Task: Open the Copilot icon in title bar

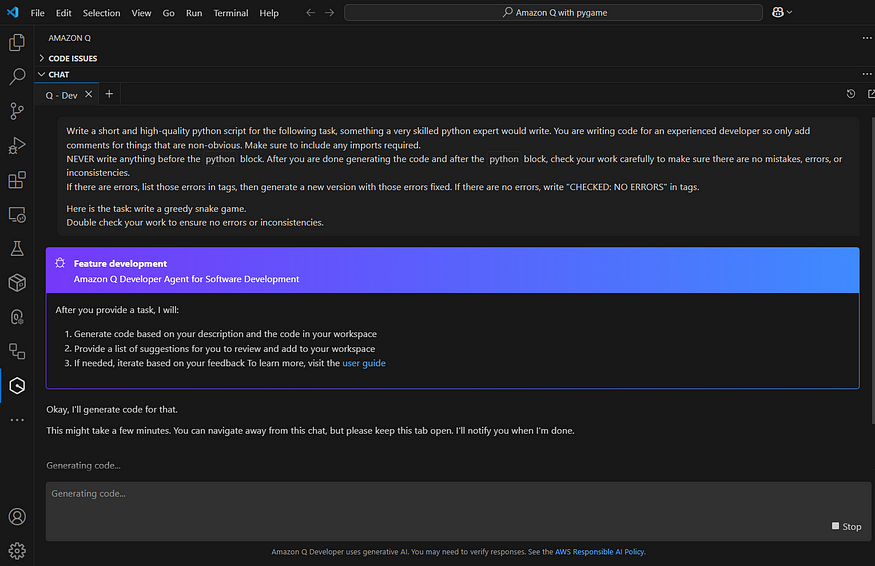Action: coord(778,12)
